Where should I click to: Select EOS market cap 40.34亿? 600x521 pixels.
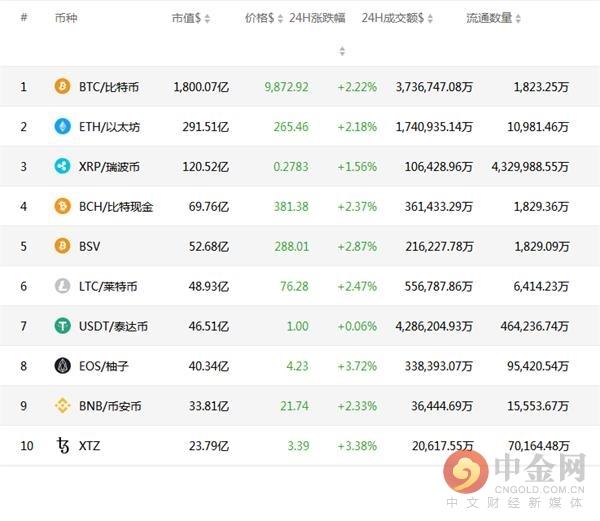click(x=209, y=366)
